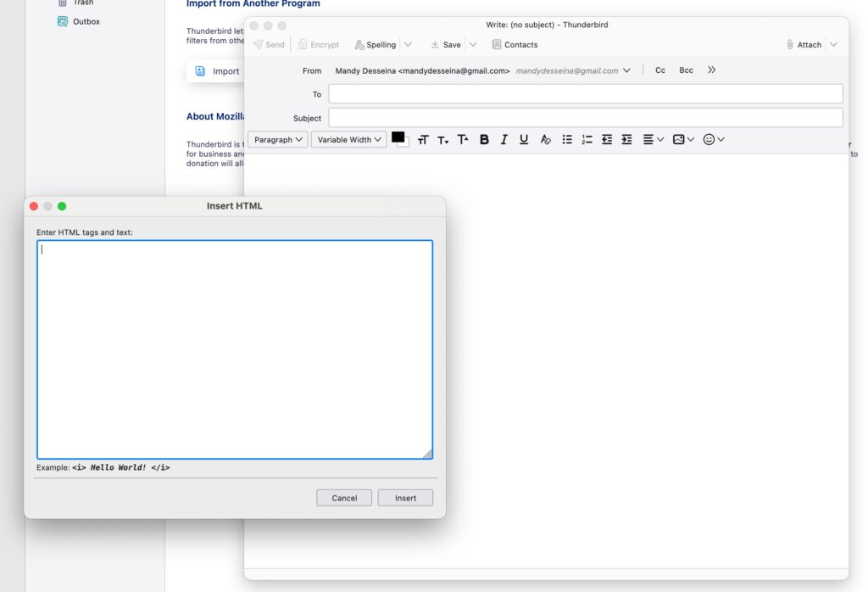Open the Spelling checker

click(376, 45)
